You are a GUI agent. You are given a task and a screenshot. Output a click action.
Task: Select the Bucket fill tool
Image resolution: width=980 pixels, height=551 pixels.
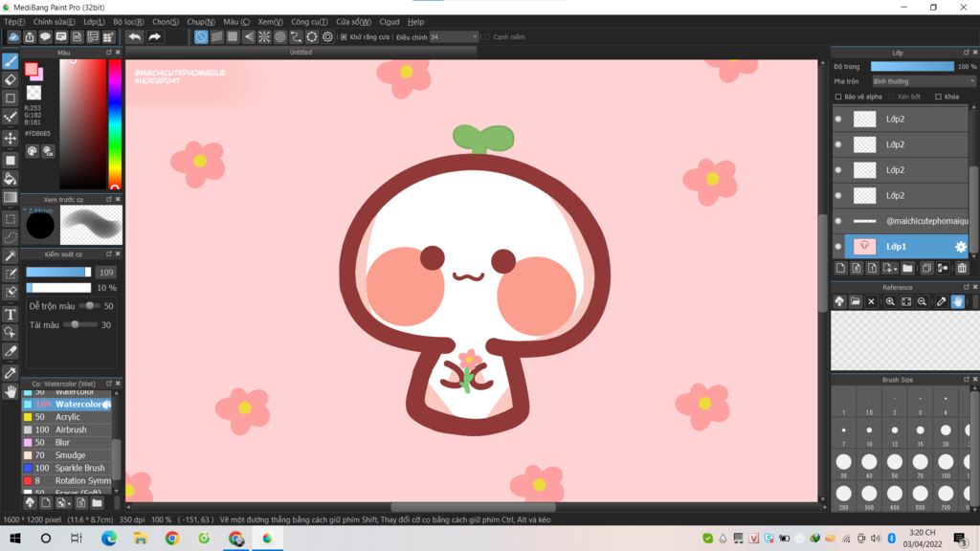pos(10,179)
